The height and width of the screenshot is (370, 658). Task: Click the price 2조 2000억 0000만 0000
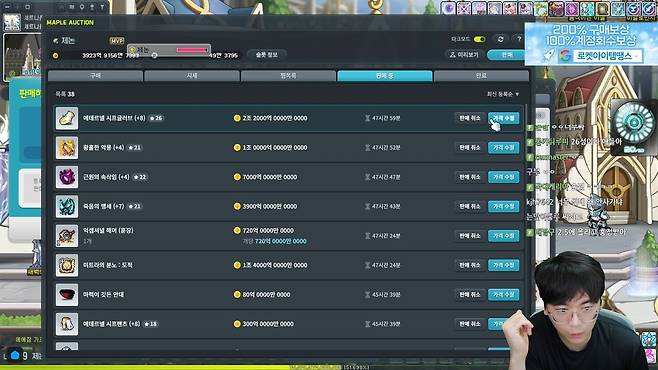click(275, 118)
